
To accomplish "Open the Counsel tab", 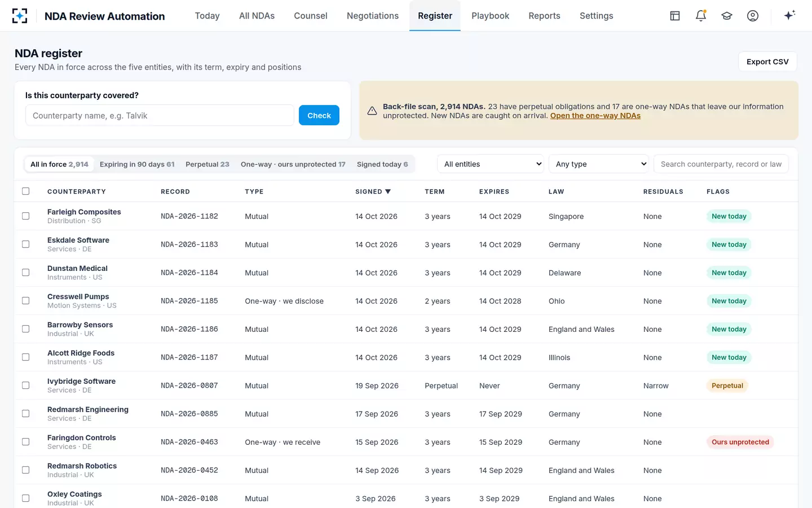I will (311, 16).
